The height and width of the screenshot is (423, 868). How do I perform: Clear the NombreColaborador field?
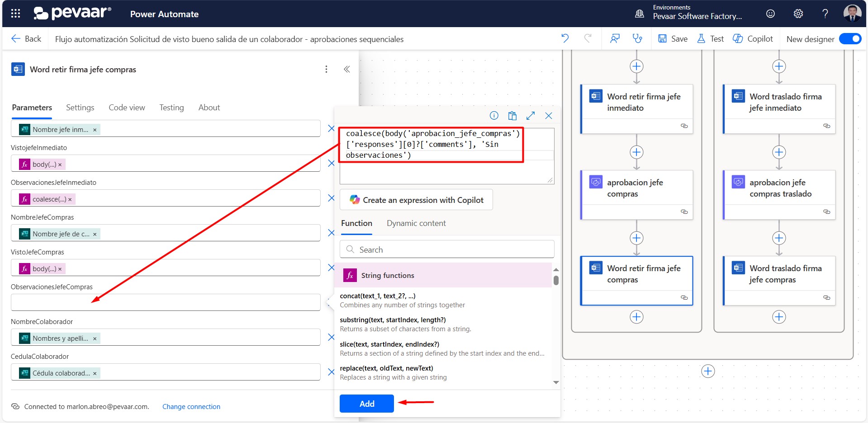point(331,337)
